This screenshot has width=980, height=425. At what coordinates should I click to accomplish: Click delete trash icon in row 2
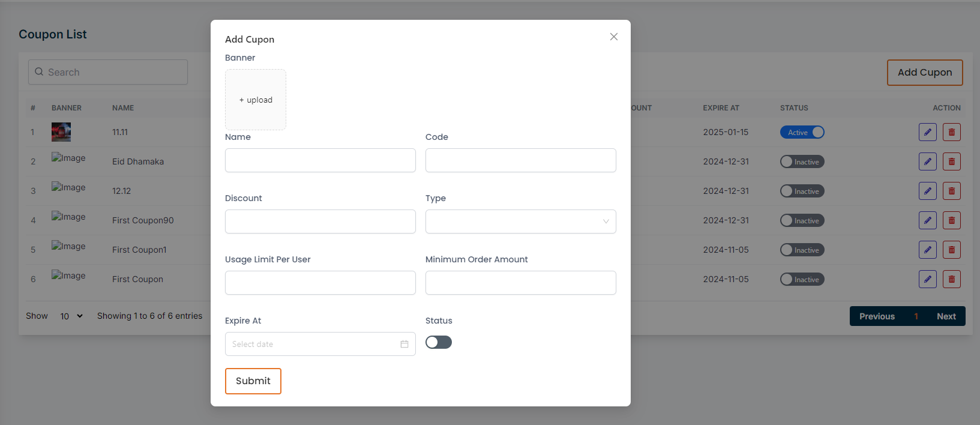click(x=951, y=161)
